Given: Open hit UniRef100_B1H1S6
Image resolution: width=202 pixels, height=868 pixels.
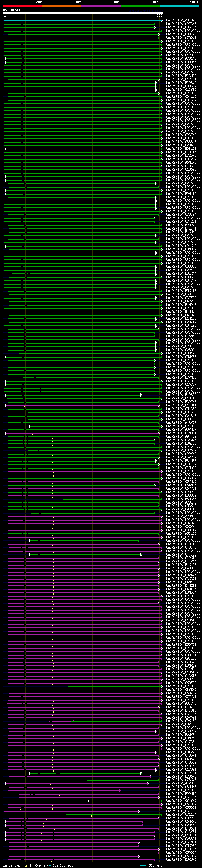Looking at the screenshot, I should 181,318.
